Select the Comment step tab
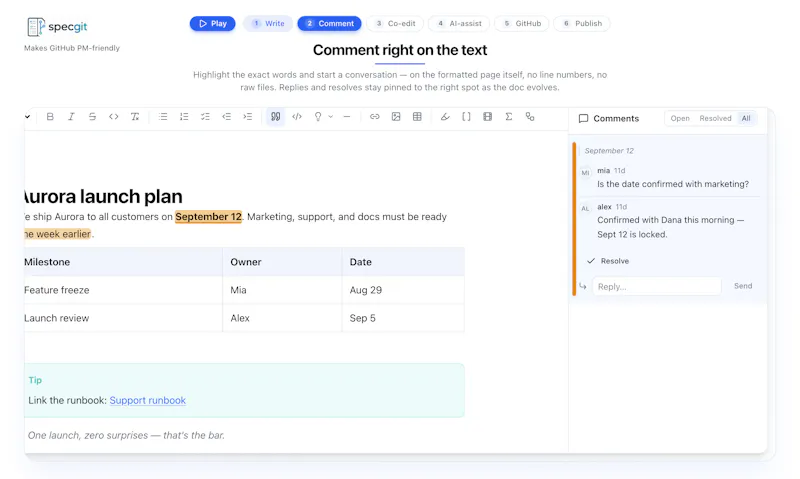Screen dimensions: 800x479 tap(330, 23)
